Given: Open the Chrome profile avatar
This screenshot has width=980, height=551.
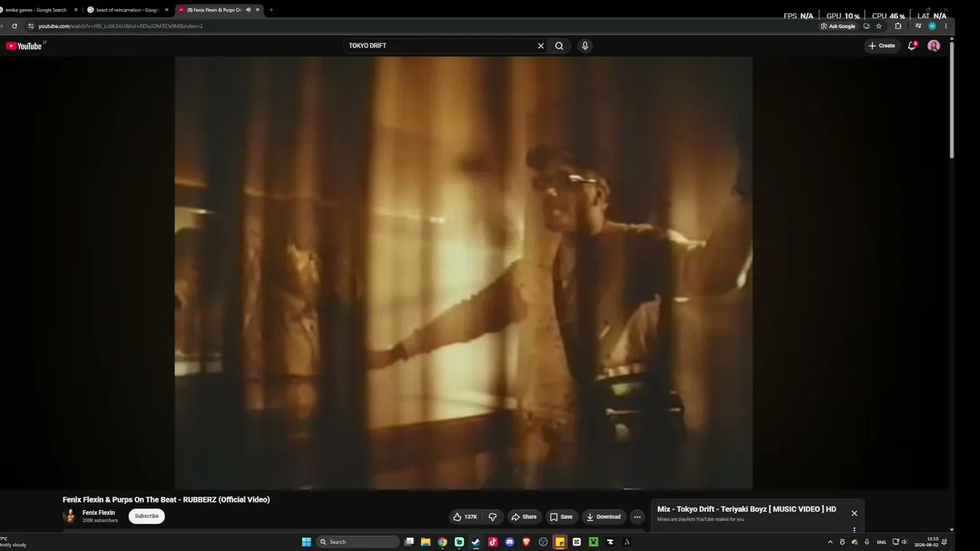Looking at the screenshot, I should (x=932, y=26).
